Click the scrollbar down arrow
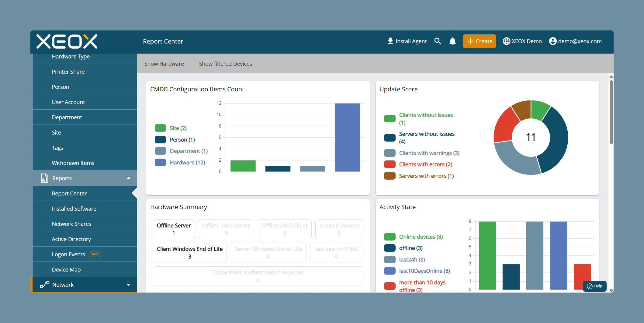The height and width of the screenshot is (323, 644). (611, 290)
